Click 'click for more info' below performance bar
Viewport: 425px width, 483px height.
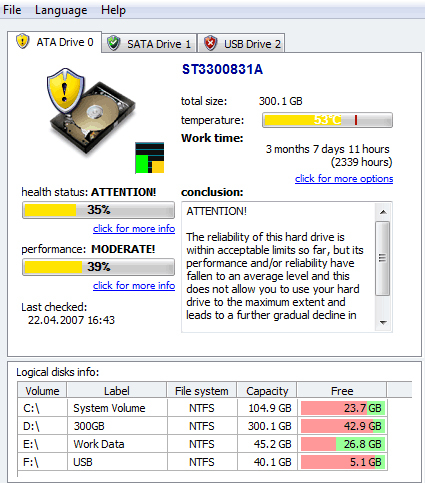coord(134,286)
